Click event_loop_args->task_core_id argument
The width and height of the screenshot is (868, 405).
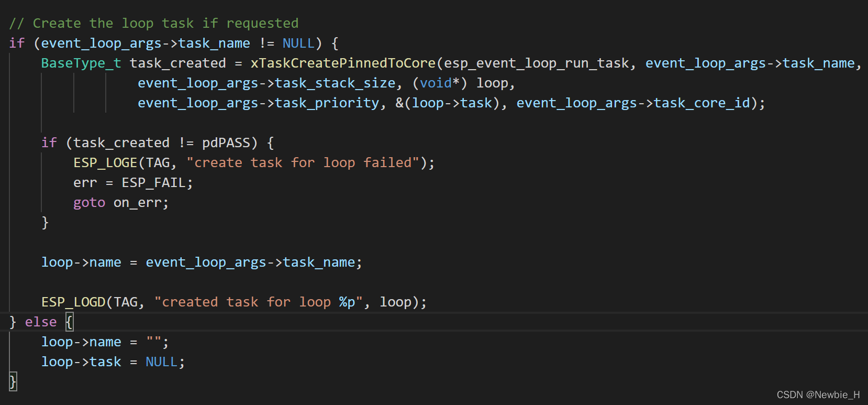click(633, 103)
